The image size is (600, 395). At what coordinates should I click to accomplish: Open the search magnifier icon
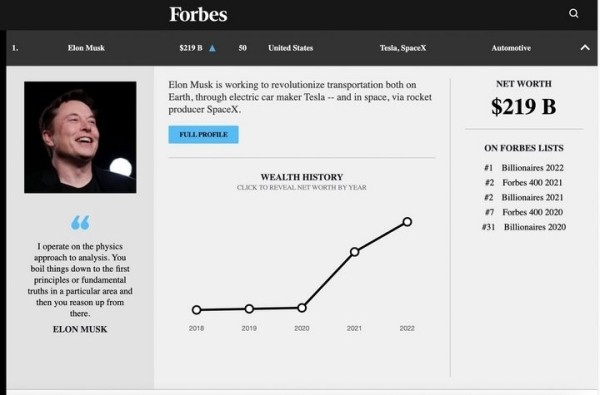point(573,13)
